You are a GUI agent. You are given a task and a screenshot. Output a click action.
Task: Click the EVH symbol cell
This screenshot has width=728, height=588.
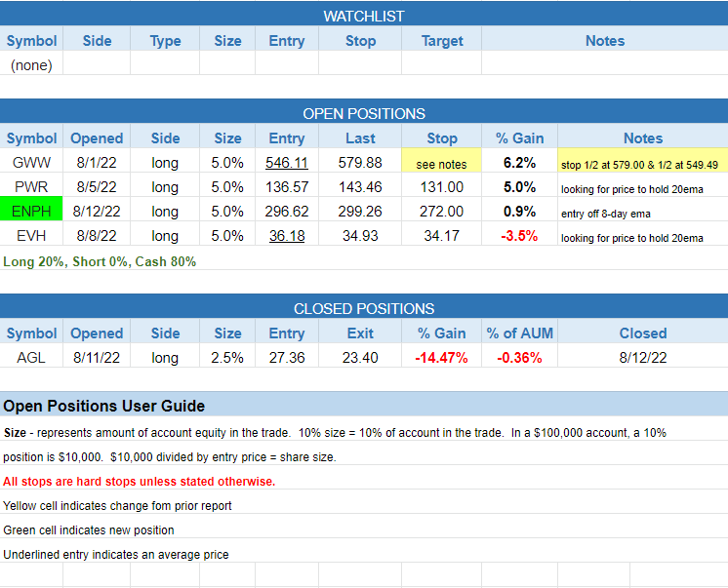31,235
